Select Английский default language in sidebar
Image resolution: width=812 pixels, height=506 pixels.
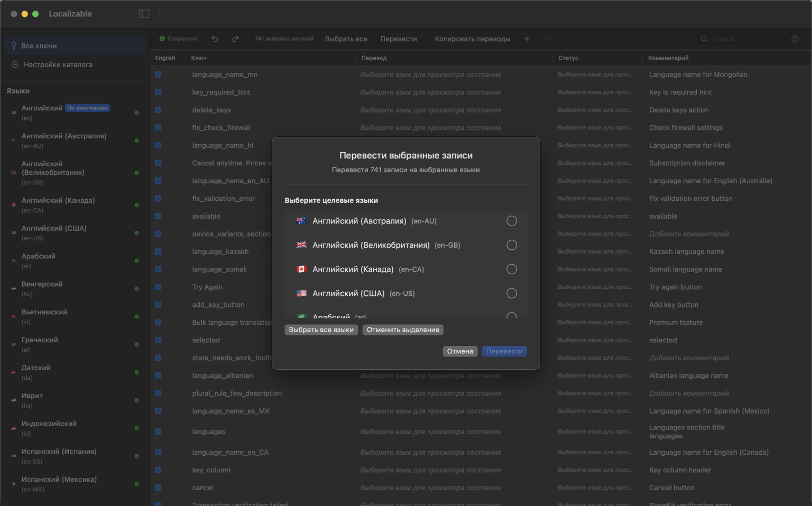pos(75,113)
